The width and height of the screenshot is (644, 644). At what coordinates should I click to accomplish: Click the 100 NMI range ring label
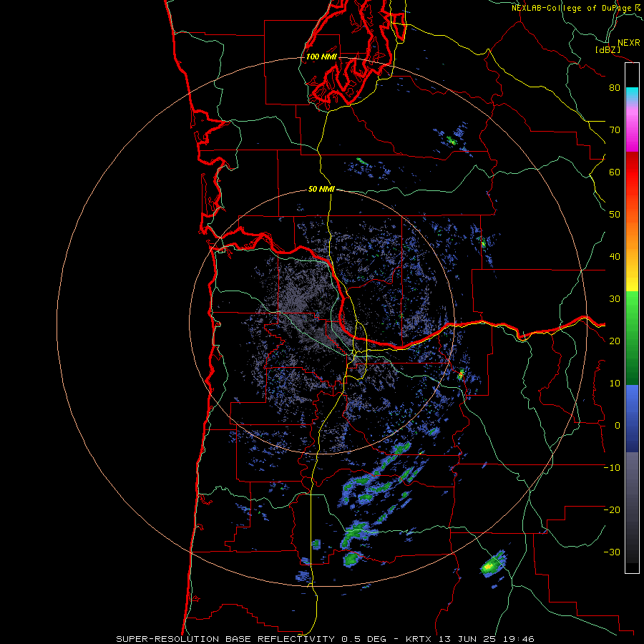point(321,57)
